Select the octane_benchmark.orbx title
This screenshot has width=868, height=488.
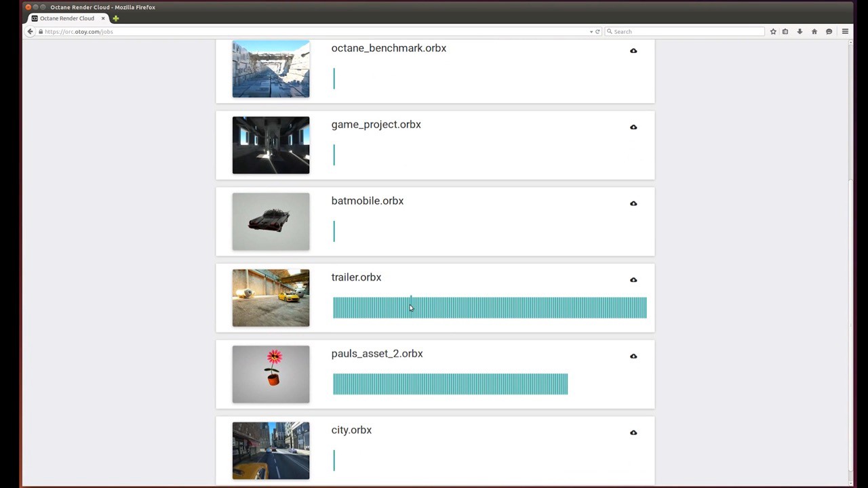point(389,48)
